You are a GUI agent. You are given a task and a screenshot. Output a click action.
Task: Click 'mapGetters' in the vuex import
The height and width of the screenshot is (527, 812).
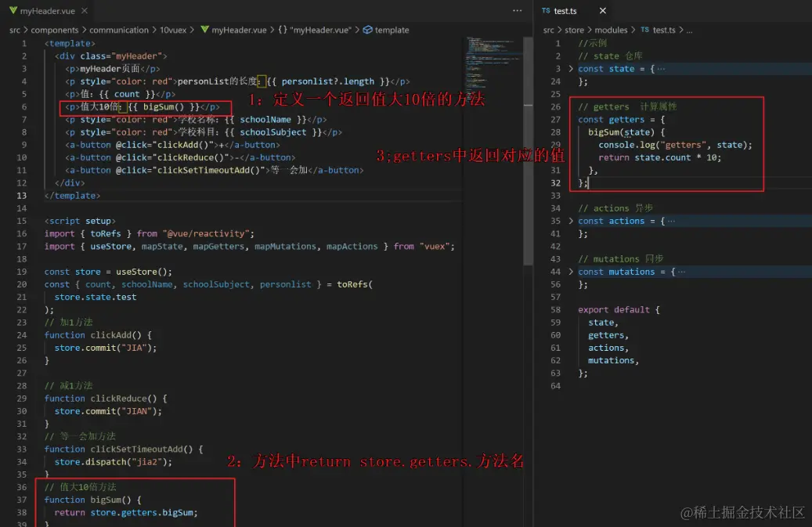(218, 246)
